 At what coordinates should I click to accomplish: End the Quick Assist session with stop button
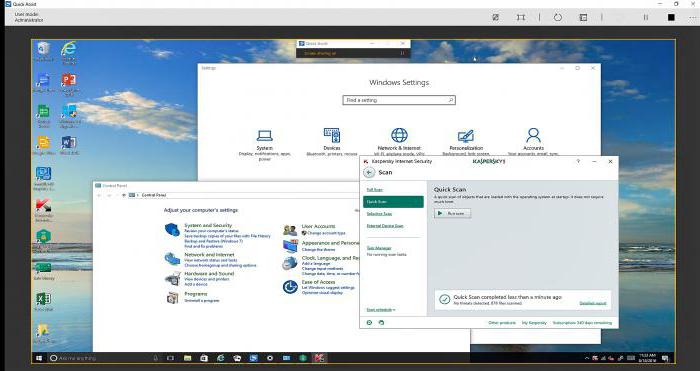coord(671,17)
